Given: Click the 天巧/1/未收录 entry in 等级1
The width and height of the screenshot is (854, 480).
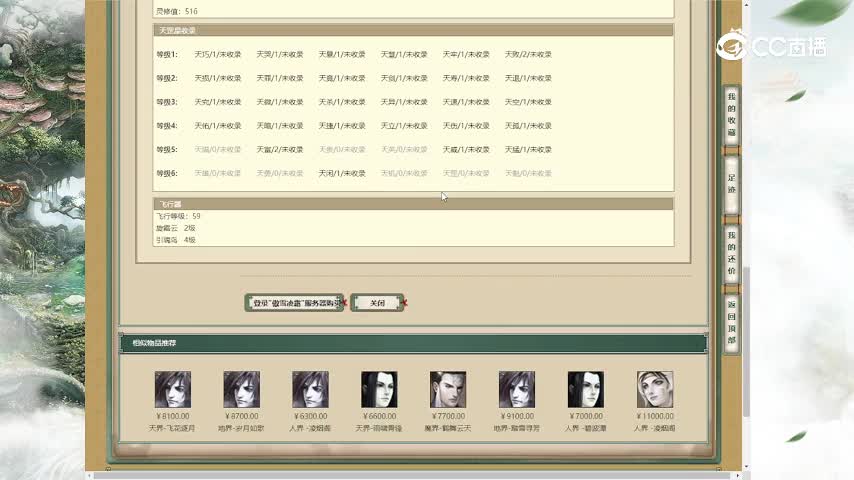Looking at the screenshot, I should point(217,54).
